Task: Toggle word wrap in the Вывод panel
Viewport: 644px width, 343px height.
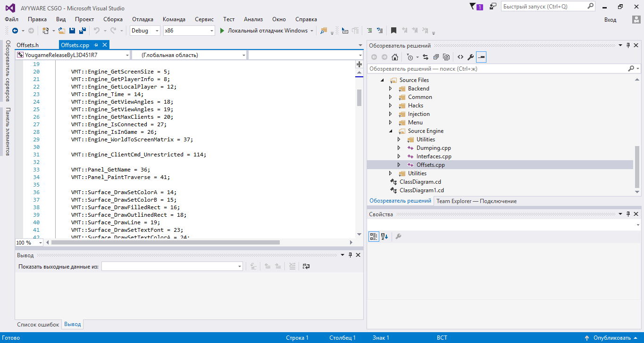Action: (x=306, y=266)
